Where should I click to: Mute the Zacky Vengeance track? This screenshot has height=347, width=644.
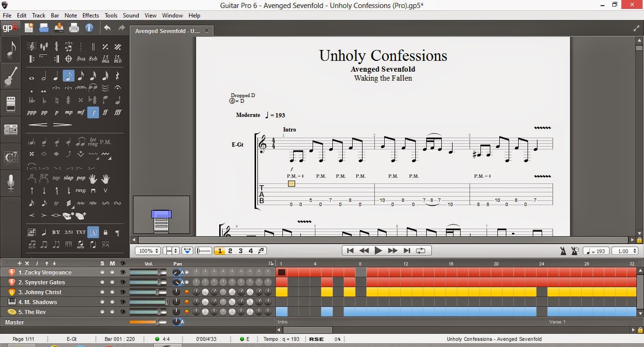(112, 272)
